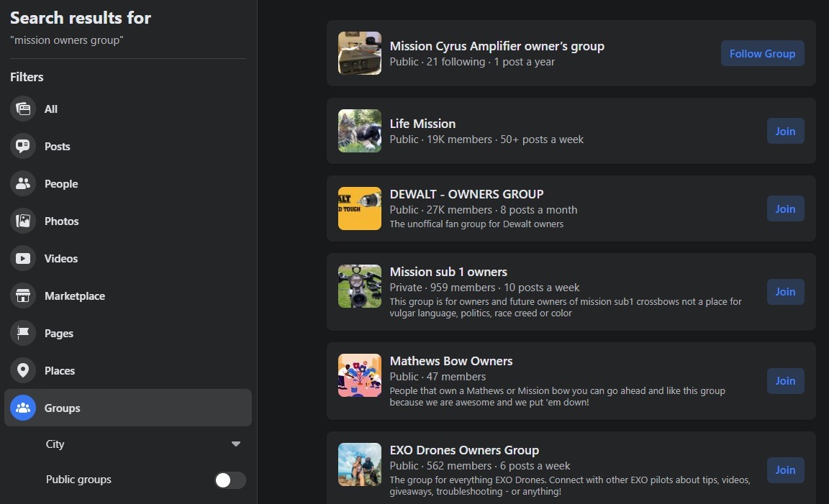829x504 pixels.
Task: Join the Mathews Bow Owners group
Action: click(785, 381)
